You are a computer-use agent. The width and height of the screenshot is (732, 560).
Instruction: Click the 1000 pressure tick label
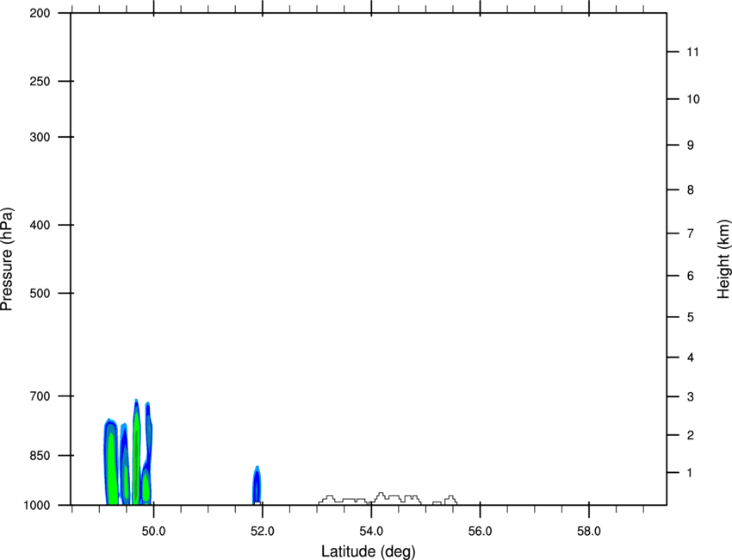click(37, 506)
